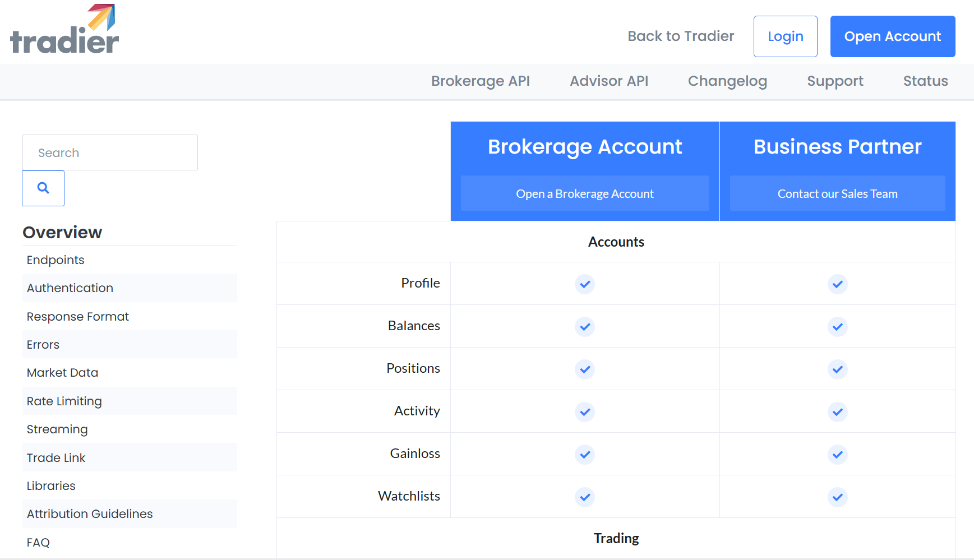Click Gainloss checkmark under Business Partner
Screen dimensions: 974x560
(838, 454)
